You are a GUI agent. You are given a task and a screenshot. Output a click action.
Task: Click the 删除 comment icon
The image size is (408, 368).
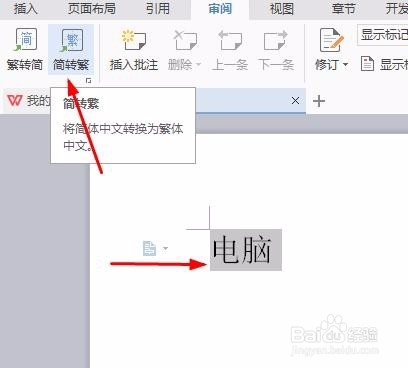tap(185, 40)
